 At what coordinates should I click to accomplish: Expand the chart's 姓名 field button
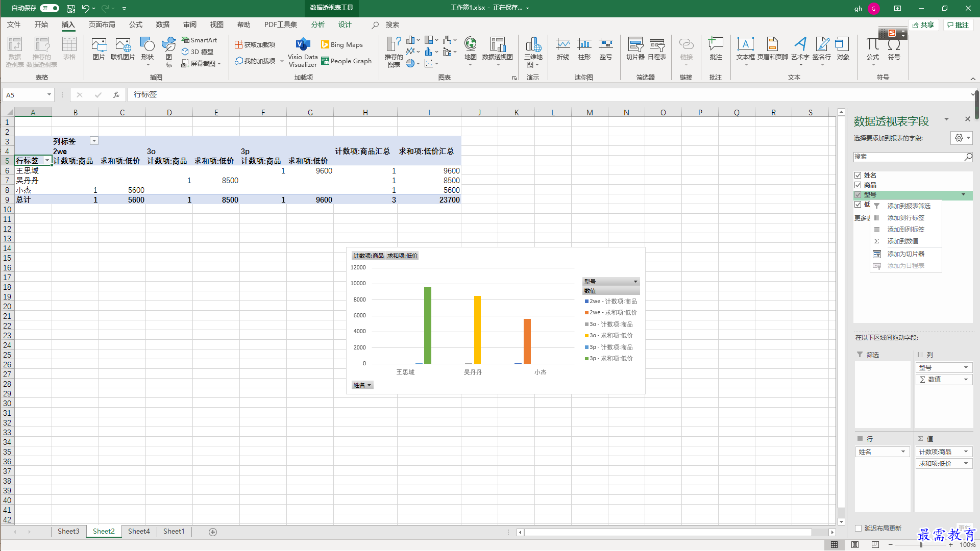point(362,385)
